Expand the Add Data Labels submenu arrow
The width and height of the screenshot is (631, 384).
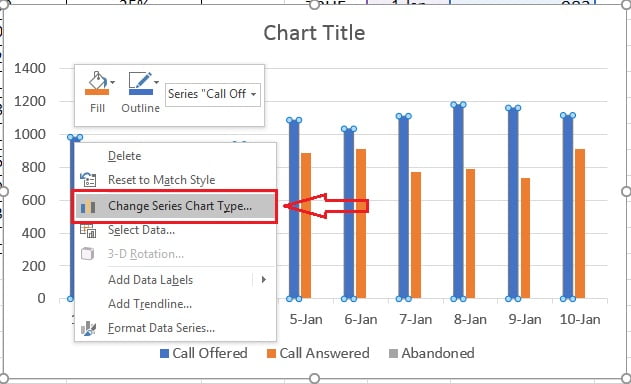click(x=264, y=279)
